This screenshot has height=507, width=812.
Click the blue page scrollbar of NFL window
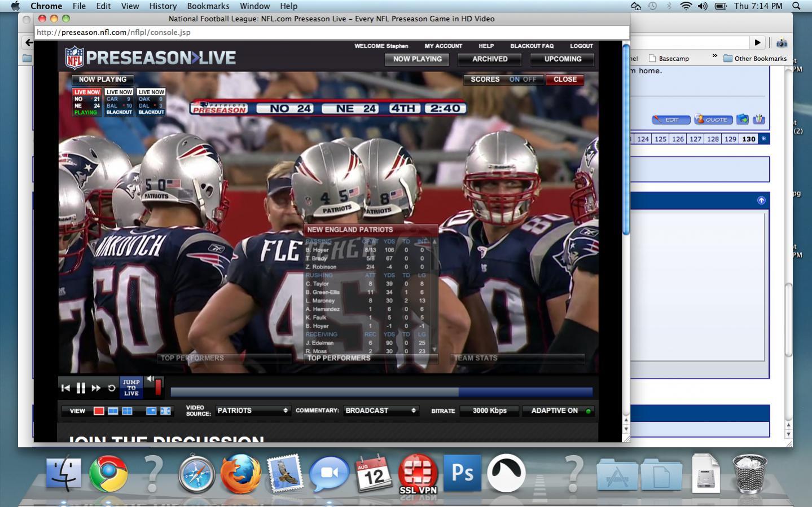[x=626, y=138]
